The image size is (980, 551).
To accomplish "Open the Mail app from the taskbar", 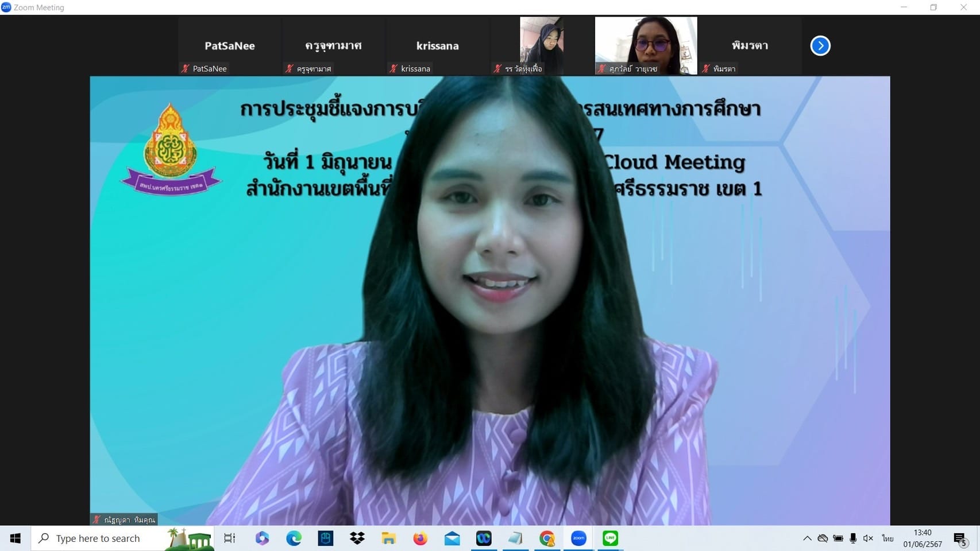I will click(x=452, y=538).
